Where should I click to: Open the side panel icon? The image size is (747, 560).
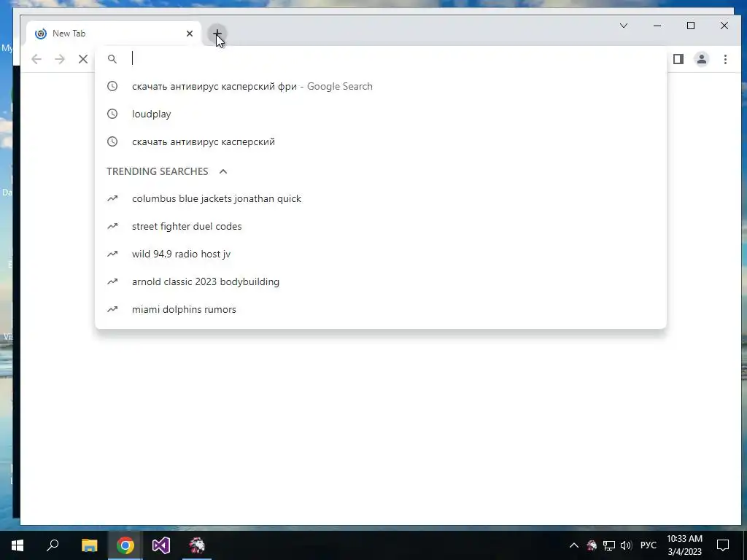tap(678, 59)
